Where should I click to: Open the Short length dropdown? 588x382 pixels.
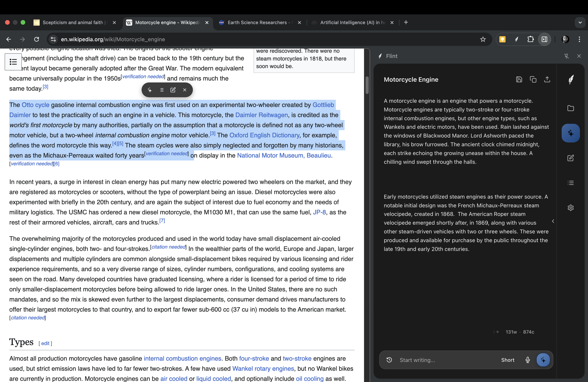coord(508,360)
